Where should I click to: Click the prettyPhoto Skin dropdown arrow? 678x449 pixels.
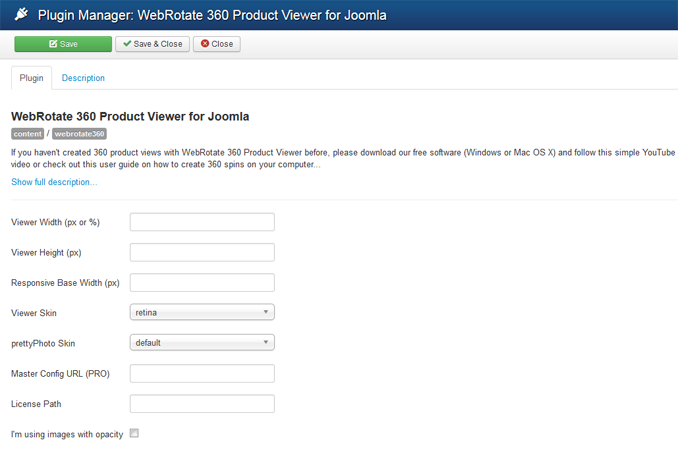pos(265,342)
